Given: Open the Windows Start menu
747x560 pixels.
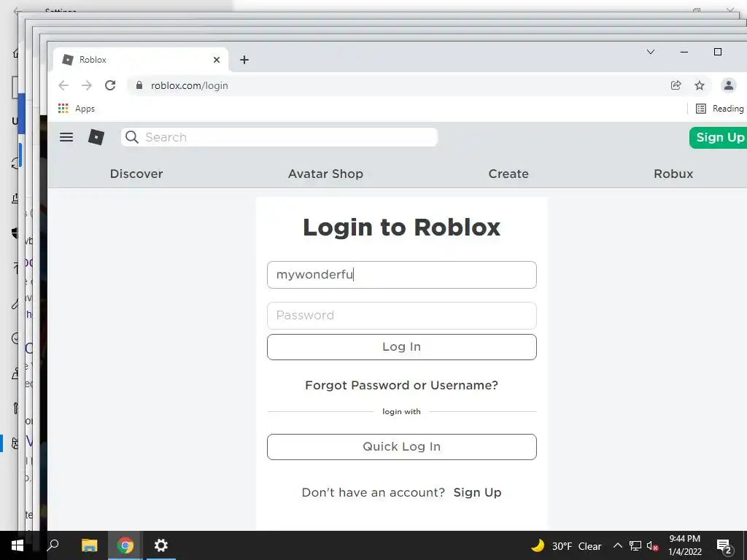Looking at the screenshot, I should (x=18, y=545).
